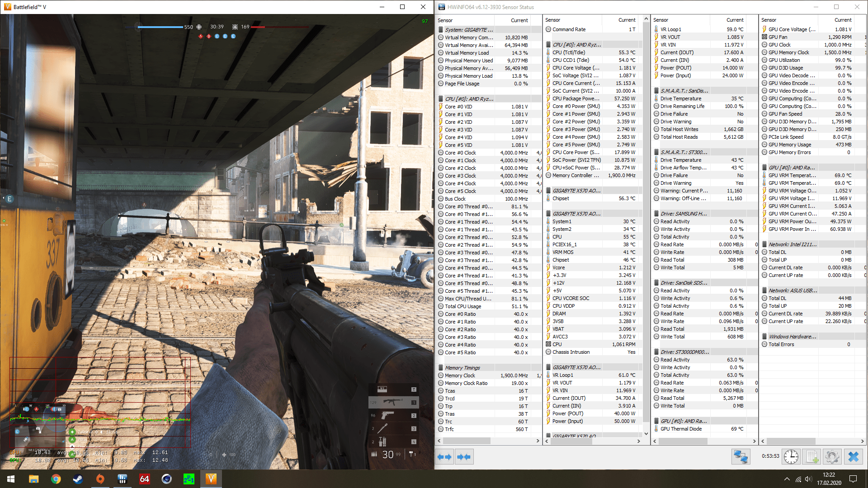This screenshot has height=488, width=868.
Task: Open HWiNFO remote network monitors button
Action: [x=741, y=457]
